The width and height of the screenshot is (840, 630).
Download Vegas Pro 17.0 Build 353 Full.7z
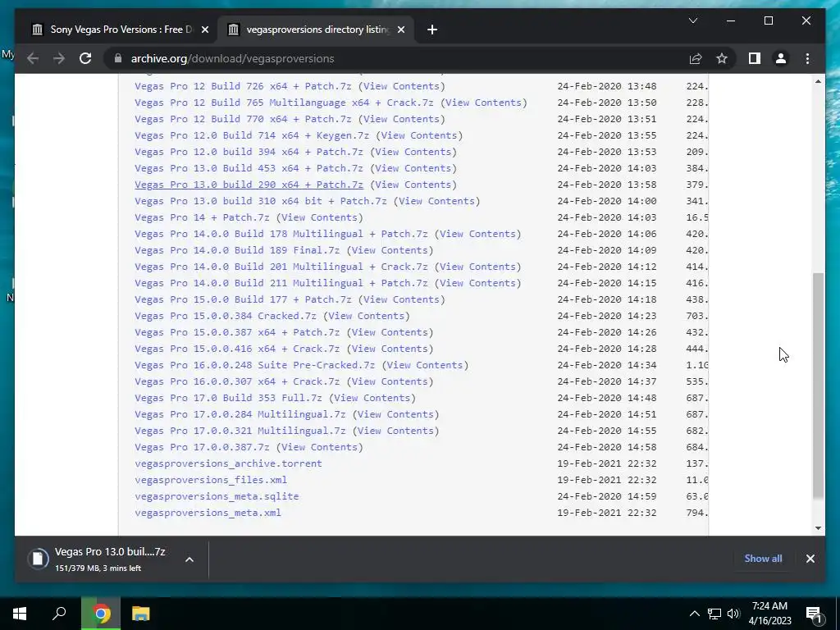coord(228,398)
